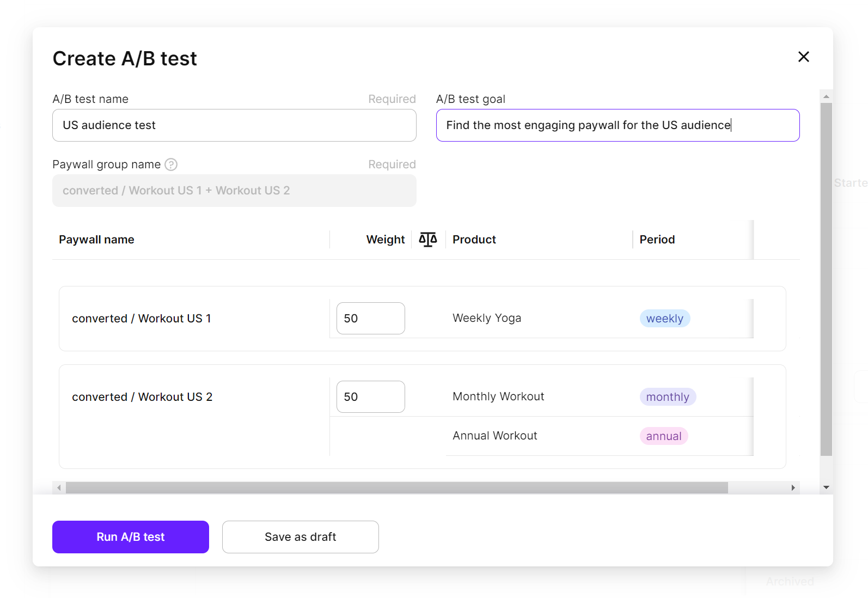The image size is (868, 598).
Task: Select the converted / Workout US 1 row name
Action: (142, 319)
